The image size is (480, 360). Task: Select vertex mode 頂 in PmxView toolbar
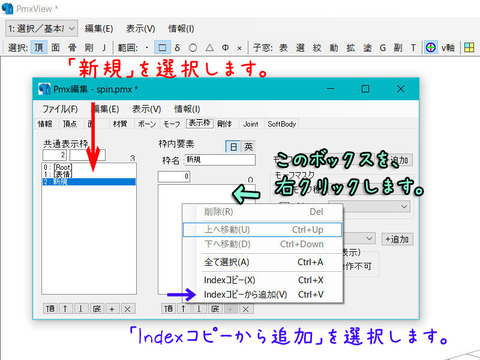(39, 48)
